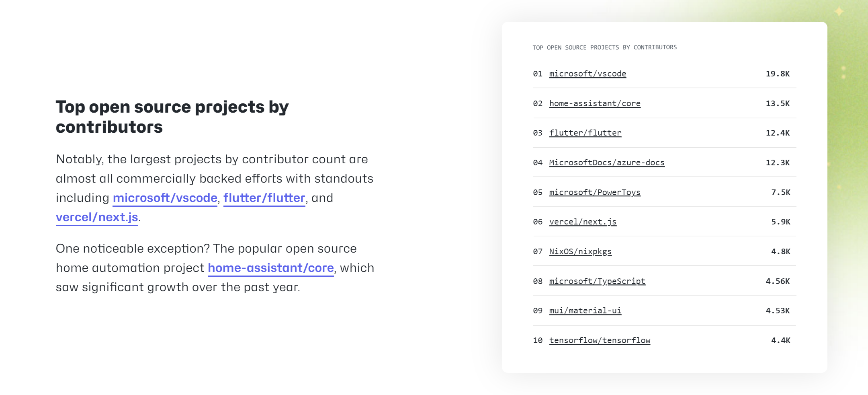Select home-assistant/core in the ranked list
The image size is (868, 395).
[x=595, y=103]
